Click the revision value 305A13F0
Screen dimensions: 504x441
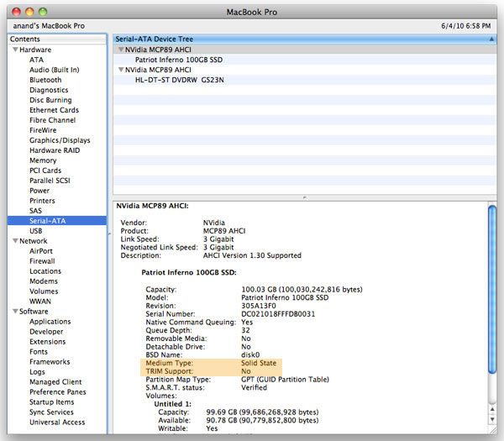point(259,306)
